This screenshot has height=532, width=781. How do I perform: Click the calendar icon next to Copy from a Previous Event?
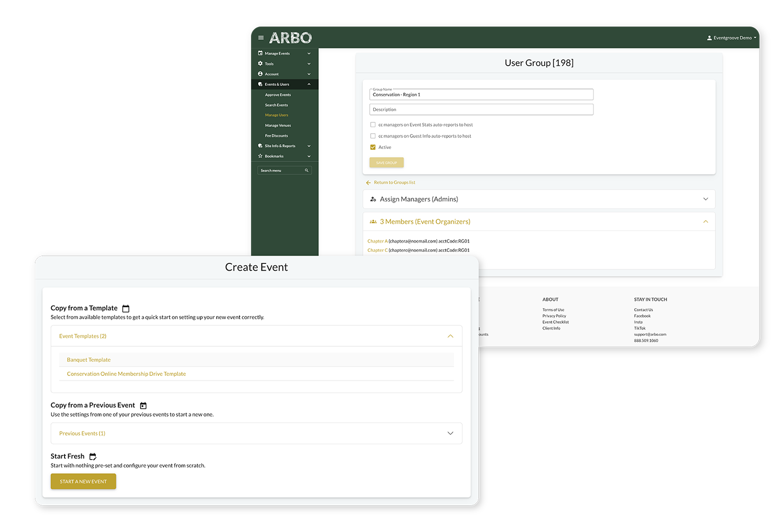click(x=143, y=406)
